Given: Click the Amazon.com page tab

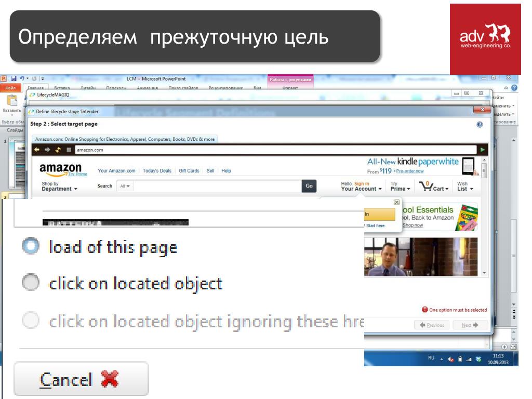Looking at the screenshot, I should point(125,139).
